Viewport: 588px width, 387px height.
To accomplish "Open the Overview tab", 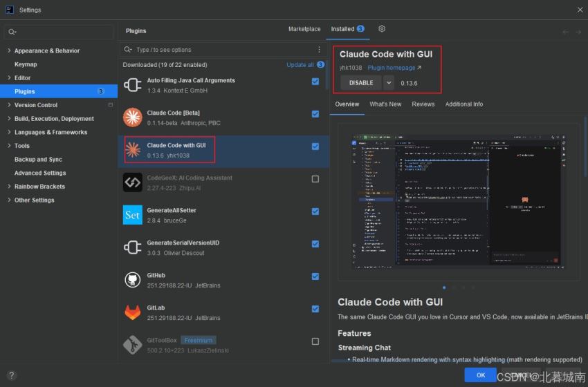I will [x=347, y=104].
